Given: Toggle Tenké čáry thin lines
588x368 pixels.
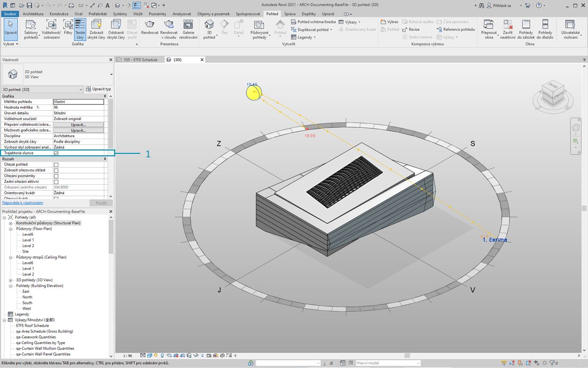Looking at the screenshot, I should 80,29.
